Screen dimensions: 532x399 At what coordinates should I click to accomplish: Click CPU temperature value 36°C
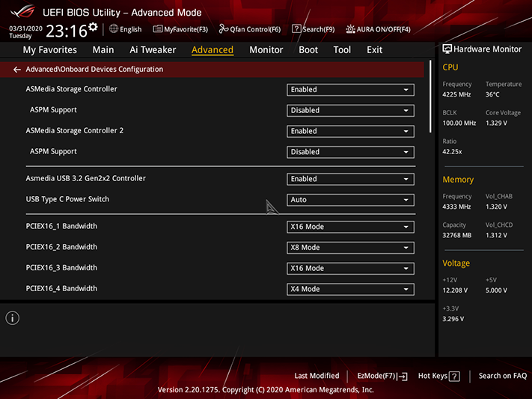(x=492, y=94)
